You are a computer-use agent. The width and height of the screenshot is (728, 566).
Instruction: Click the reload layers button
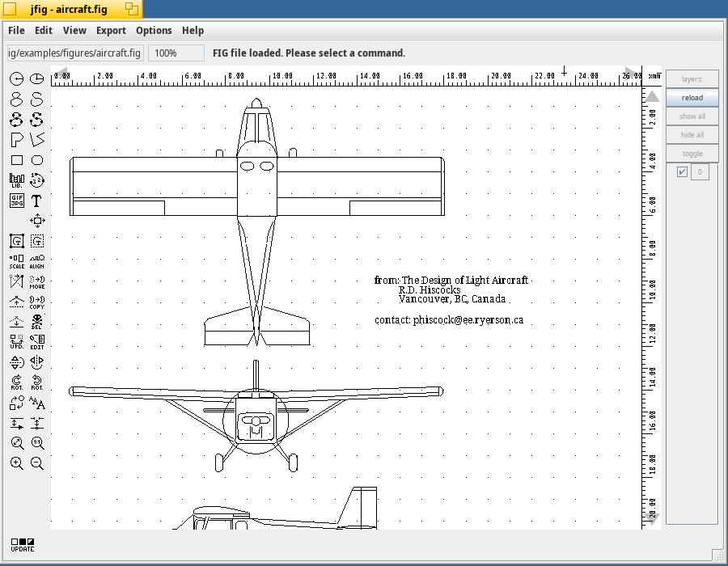tap(692, 97)
